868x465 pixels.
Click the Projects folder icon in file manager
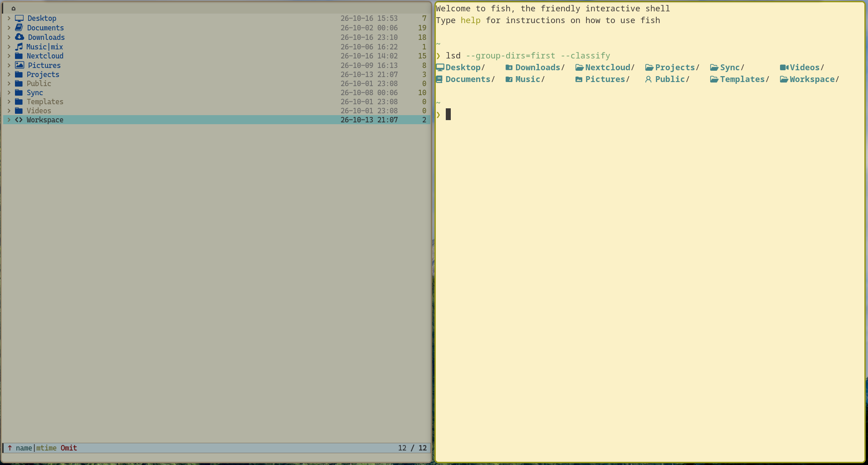pos(19,74)
